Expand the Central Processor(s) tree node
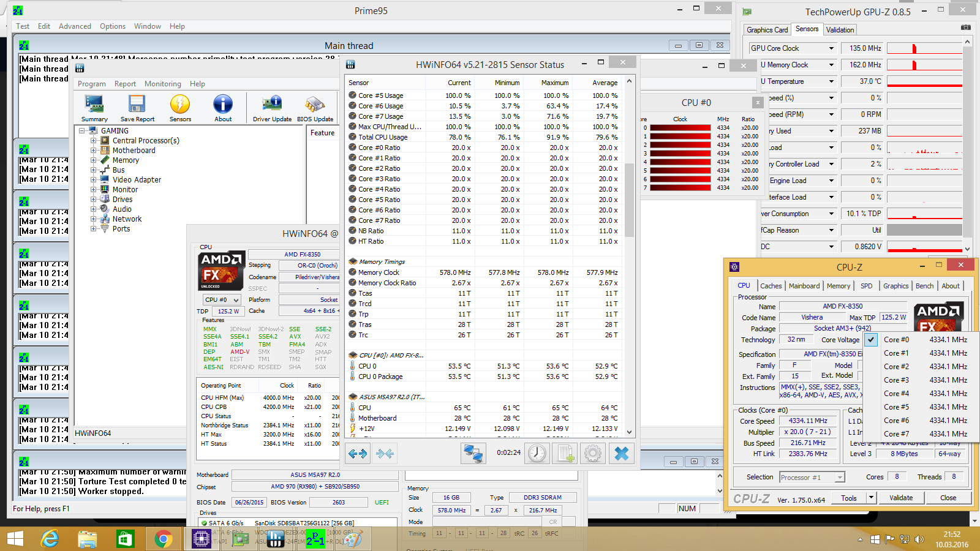Viewport: 980px width, 551px height. click(x=93, y=140)
